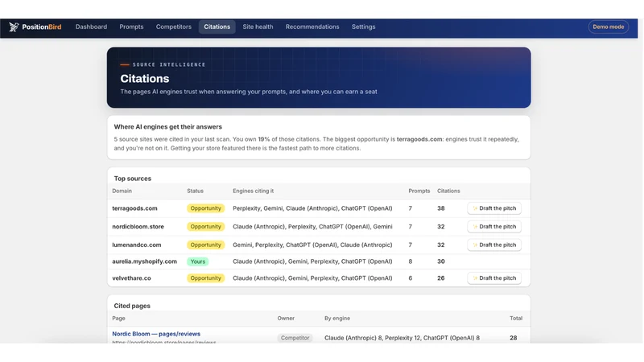Click the bold terragoods.com mention in summary
Image resolution: width=644 pixels, height=362 pixels.
pyautogui.click(x=419, y=139)
